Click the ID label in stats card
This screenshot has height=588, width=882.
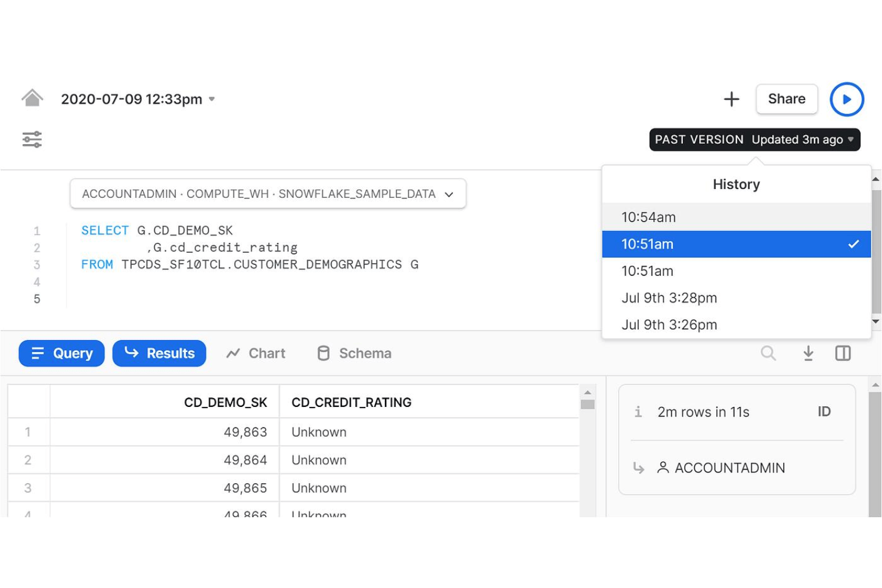point(824,412)
